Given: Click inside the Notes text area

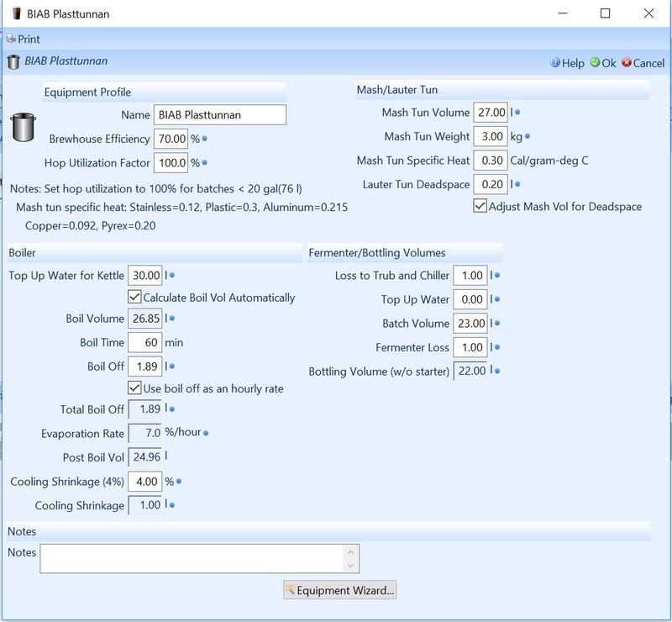Looking at the screenshot, I should tap(192, 558).
